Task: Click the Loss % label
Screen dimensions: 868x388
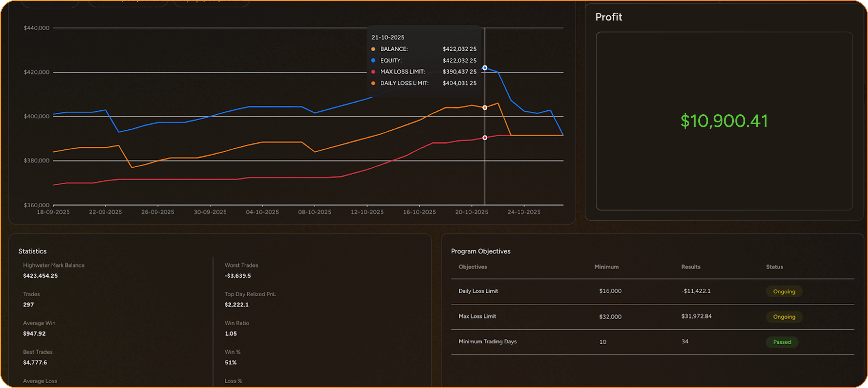Action: click(233, 381)
